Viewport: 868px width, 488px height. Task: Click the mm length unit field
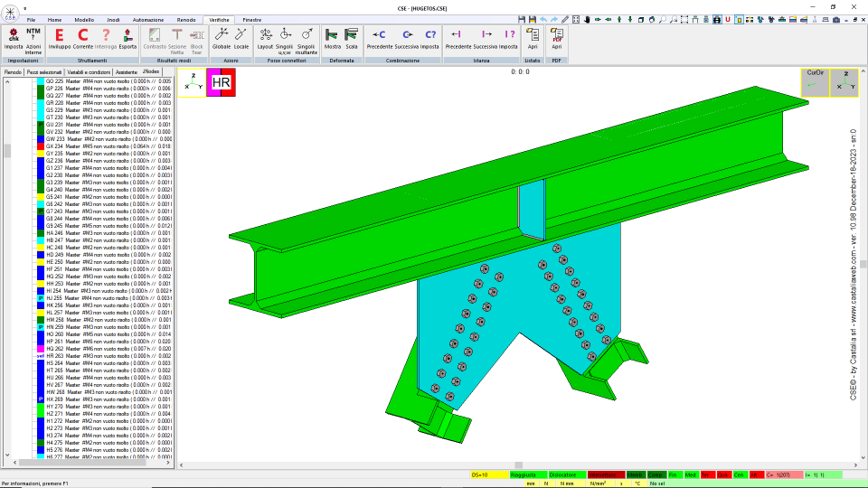click(x=531, y=483)
